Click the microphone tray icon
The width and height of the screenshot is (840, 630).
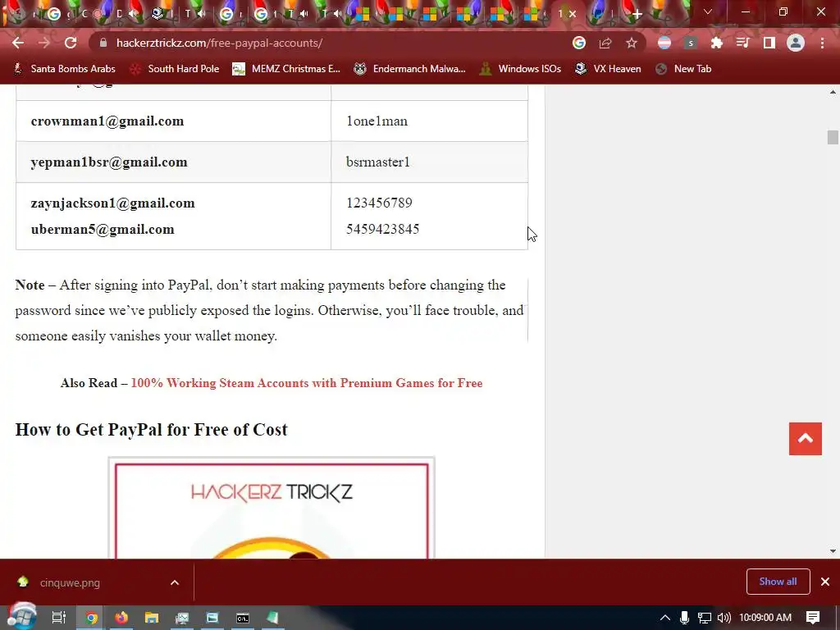click(x=684, y=618)
